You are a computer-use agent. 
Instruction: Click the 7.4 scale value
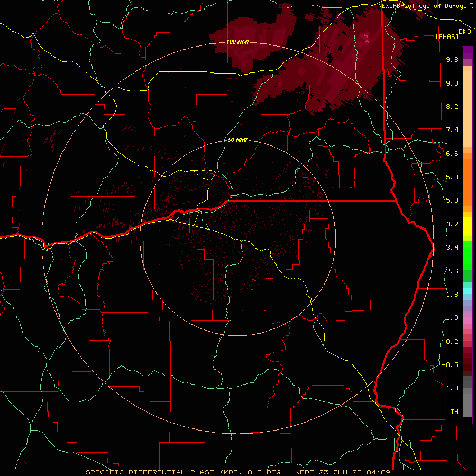click(x=452, y=130)
